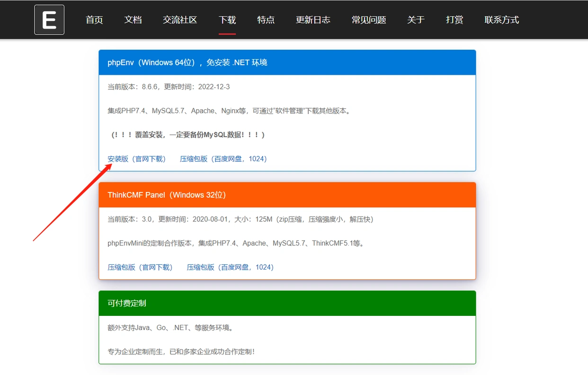This screenshot has height=375, width=588.
Task: Download ThinkCMF 压缩包版（官网下载）
Action: click(140, 267)
